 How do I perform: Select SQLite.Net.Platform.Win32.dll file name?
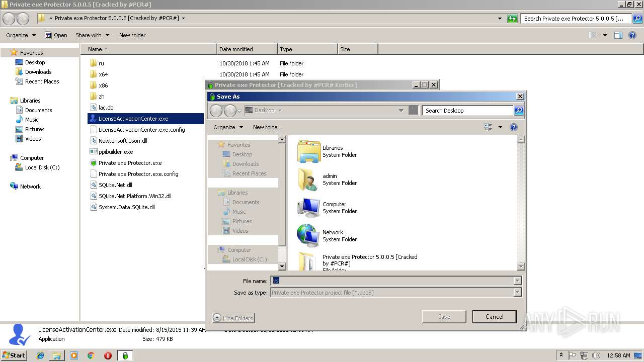(135, 196)
